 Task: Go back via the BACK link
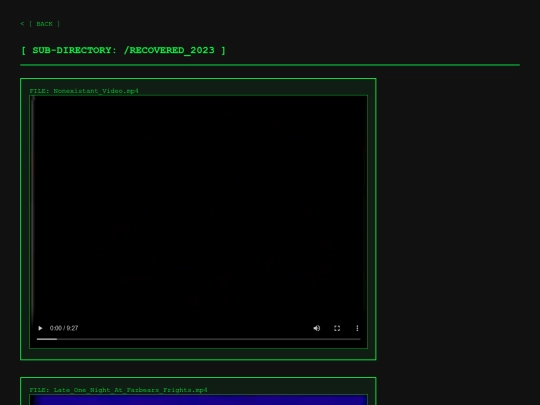[40, 24]
